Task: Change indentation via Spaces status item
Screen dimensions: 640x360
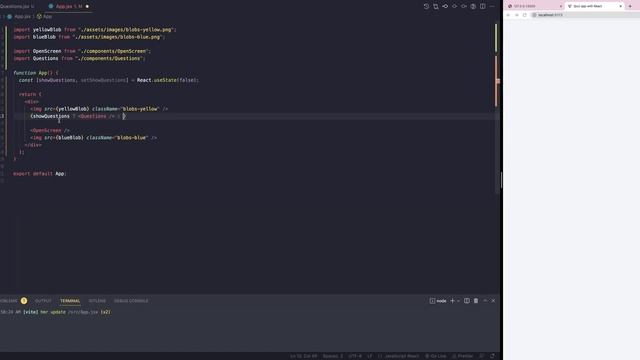Action: 333,356
